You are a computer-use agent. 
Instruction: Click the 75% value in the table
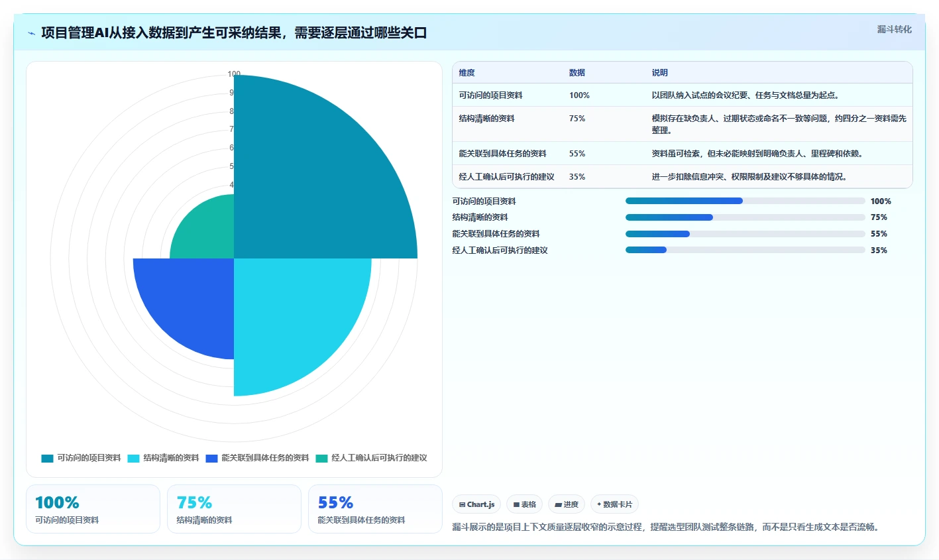[x=577, y=119]
